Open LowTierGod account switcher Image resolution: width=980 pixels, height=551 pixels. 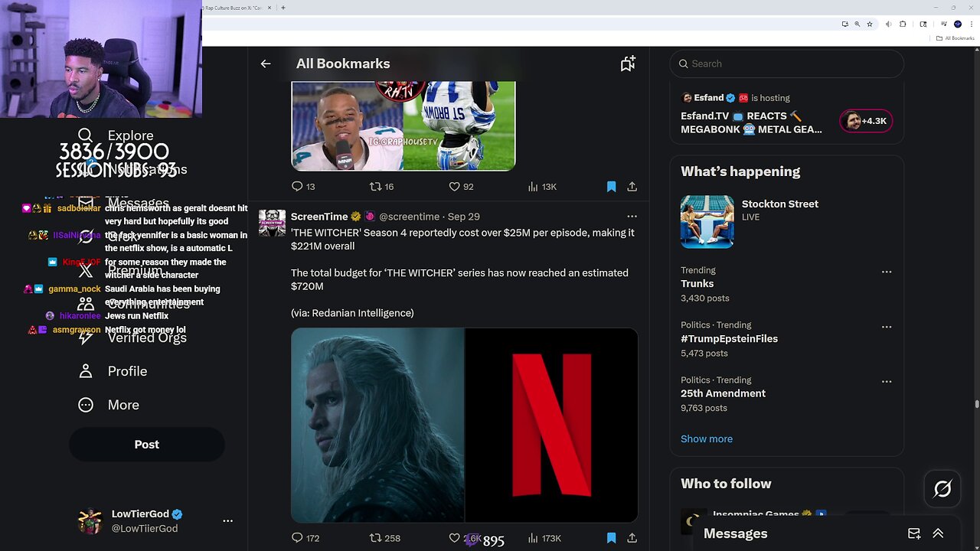157,521
